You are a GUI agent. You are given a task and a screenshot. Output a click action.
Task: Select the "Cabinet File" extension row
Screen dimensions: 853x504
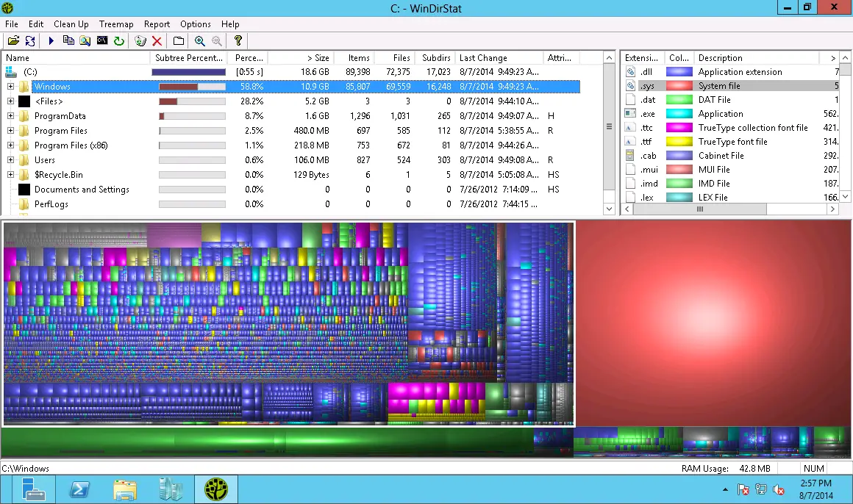730,156
